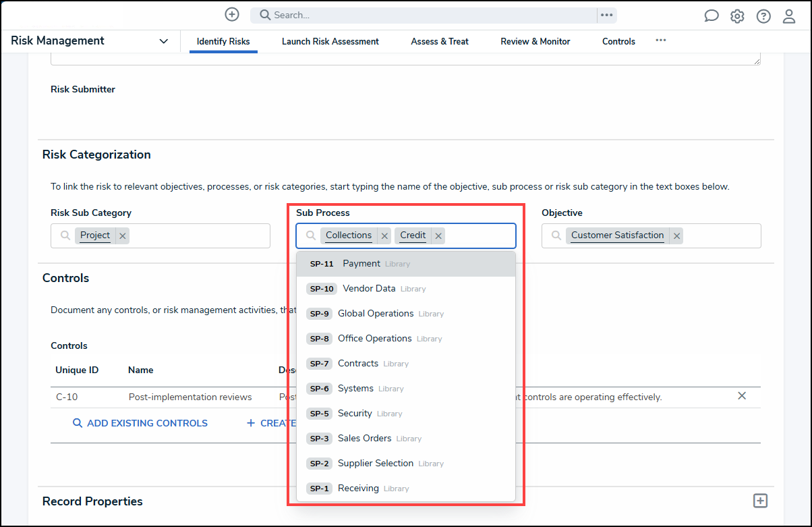Choose SP-9 Global Operations option

pos(406,314)
